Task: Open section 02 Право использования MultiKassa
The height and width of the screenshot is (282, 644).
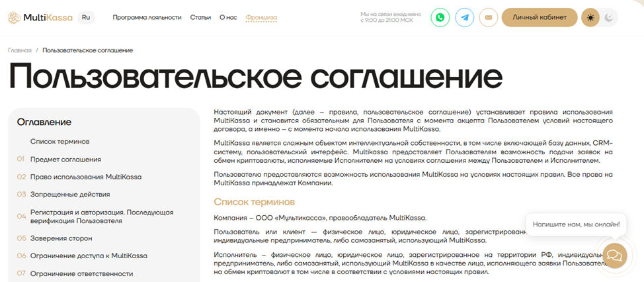Action: tap(85, 177)
